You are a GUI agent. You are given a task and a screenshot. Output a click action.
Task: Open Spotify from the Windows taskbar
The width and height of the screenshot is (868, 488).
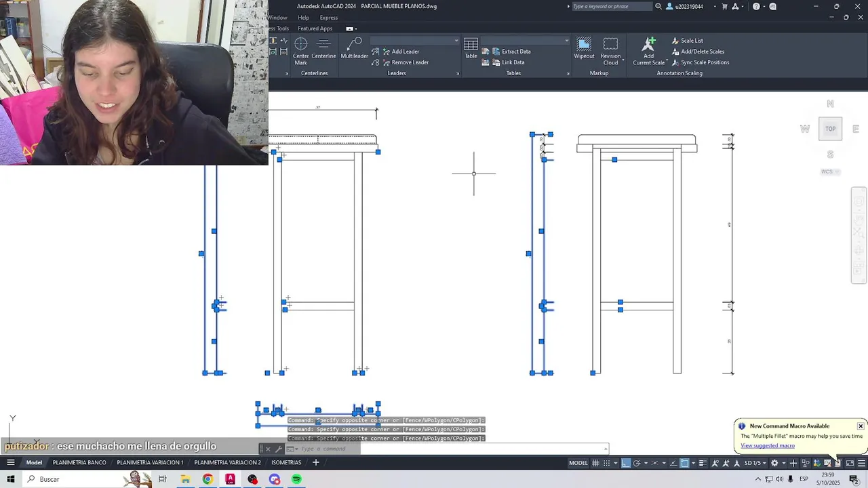(296, 479)
